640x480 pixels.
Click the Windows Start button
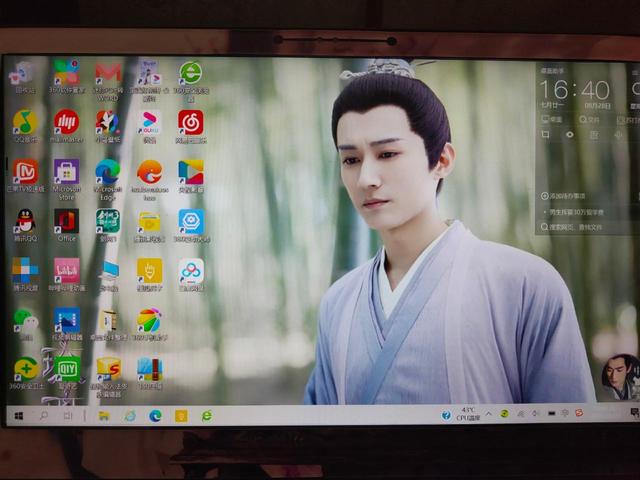(19, 415)
